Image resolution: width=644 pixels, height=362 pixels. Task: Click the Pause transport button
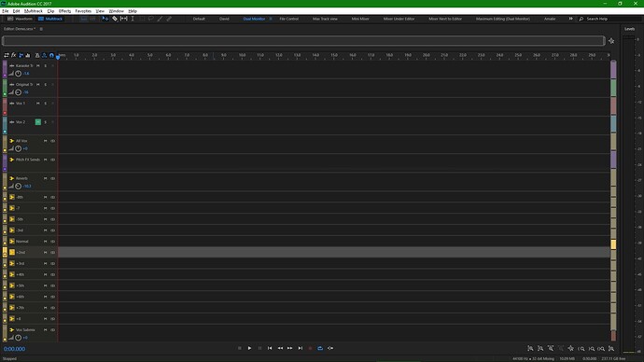click(x=259, y=348)
